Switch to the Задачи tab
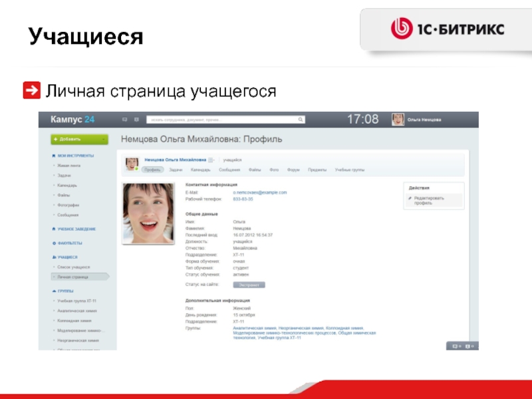Screen dimensions: 532x399 [x=176, y=170]
